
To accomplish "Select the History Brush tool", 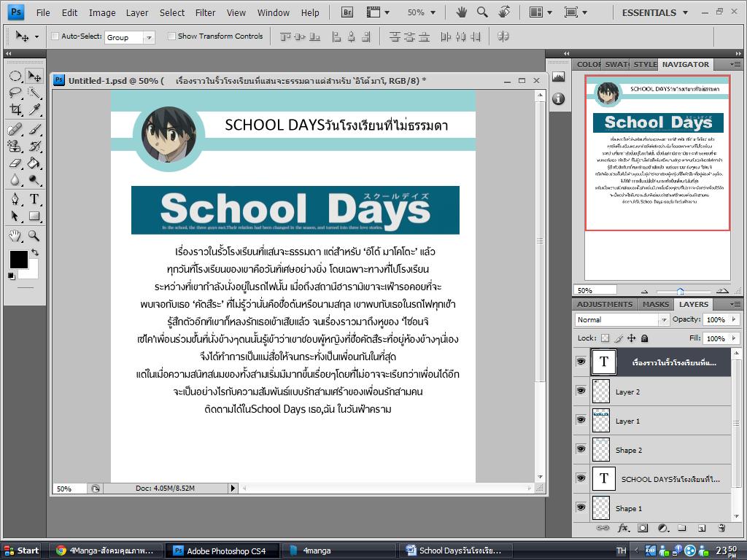I will click(x=34, y=146).
